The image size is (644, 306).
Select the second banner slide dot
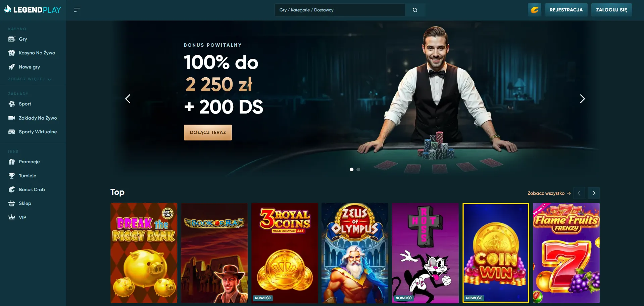coord(358,170)
